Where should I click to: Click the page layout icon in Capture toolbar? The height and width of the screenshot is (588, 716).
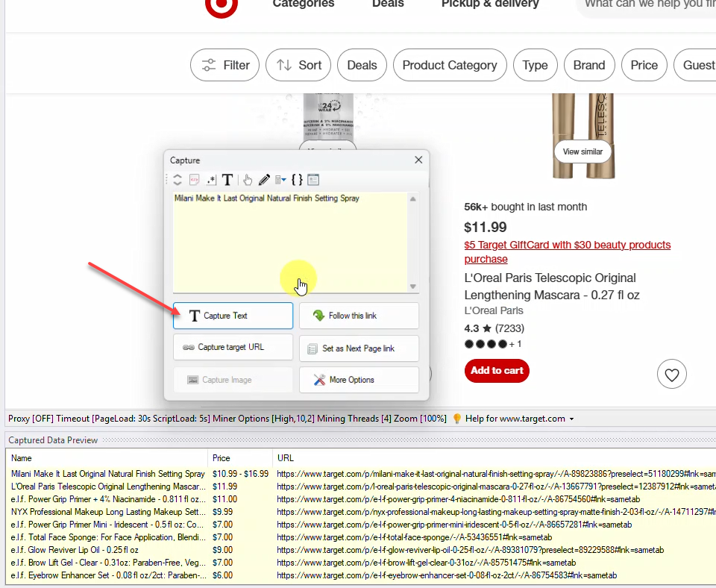(x=313, y=180)
